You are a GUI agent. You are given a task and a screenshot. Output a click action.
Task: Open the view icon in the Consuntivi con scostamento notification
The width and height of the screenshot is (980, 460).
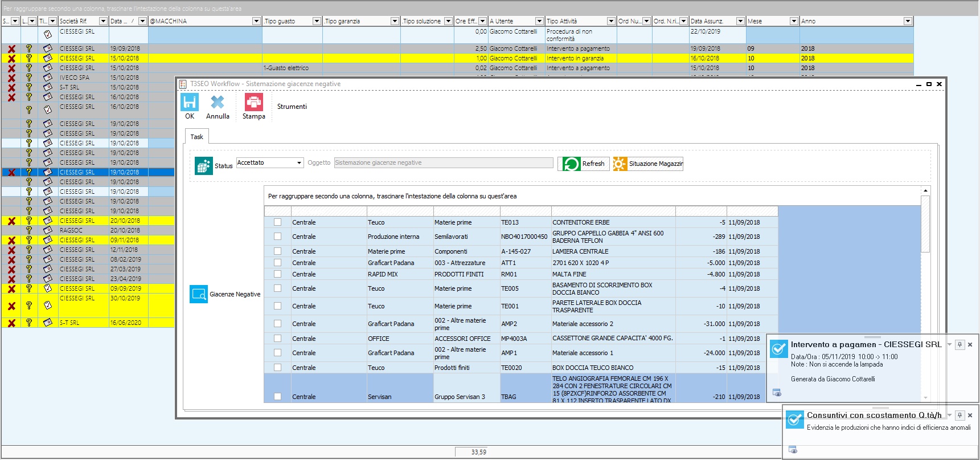click(793, 450)
